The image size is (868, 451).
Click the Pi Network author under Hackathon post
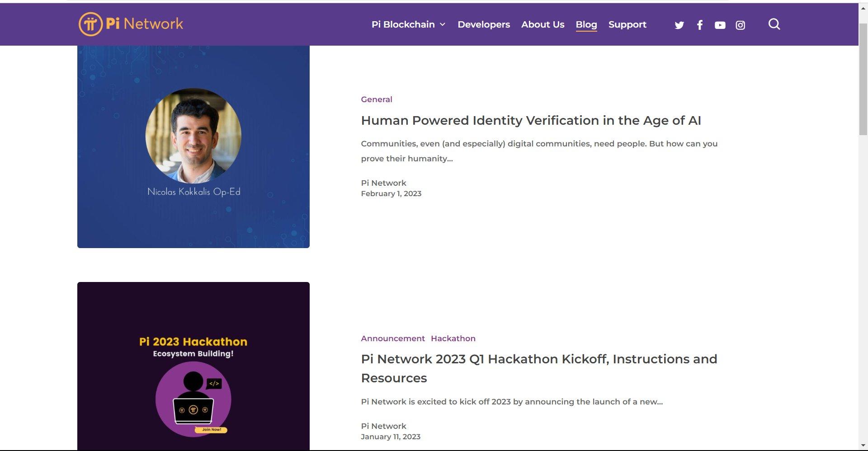pos(383,426)
